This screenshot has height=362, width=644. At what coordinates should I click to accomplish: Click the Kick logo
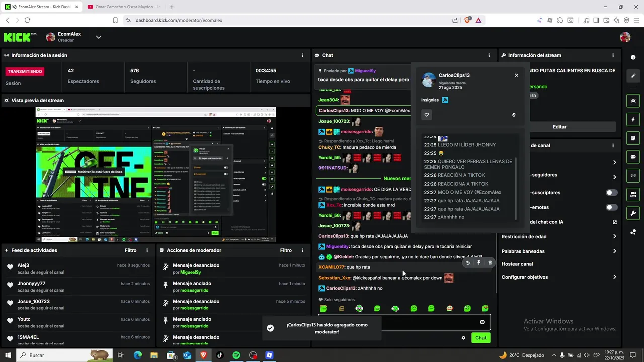point(20,37)
